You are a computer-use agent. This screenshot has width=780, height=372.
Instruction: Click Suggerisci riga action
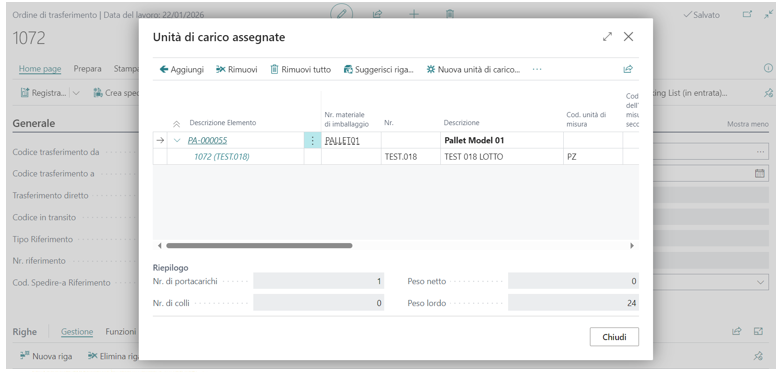[x=379, y=70]
